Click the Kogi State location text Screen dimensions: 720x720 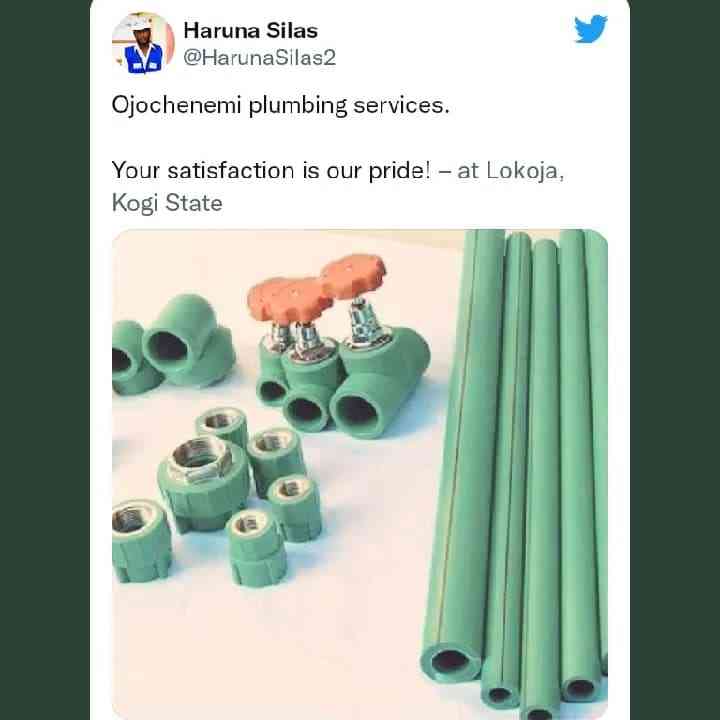point(167,203)
